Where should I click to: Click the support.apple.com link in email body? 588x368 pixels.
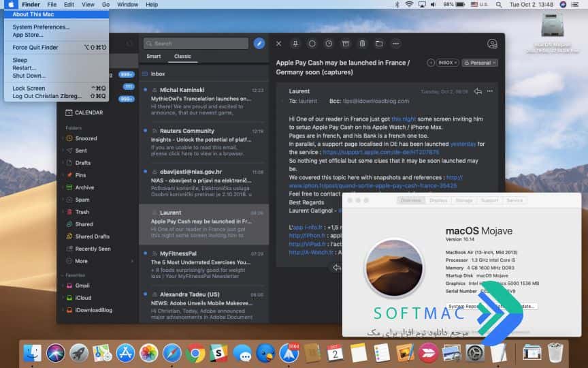pyautogui.click(x=380, y=152)
